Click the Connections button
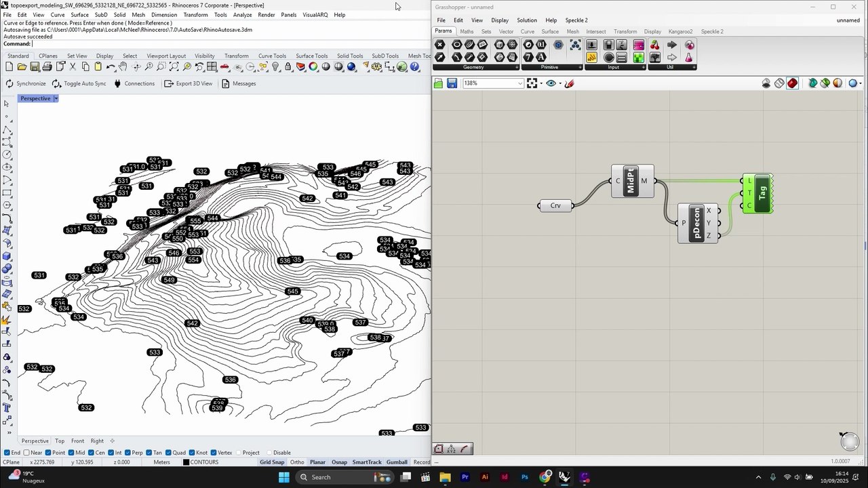This screenshot has height=488, width=868. [134, 83]
